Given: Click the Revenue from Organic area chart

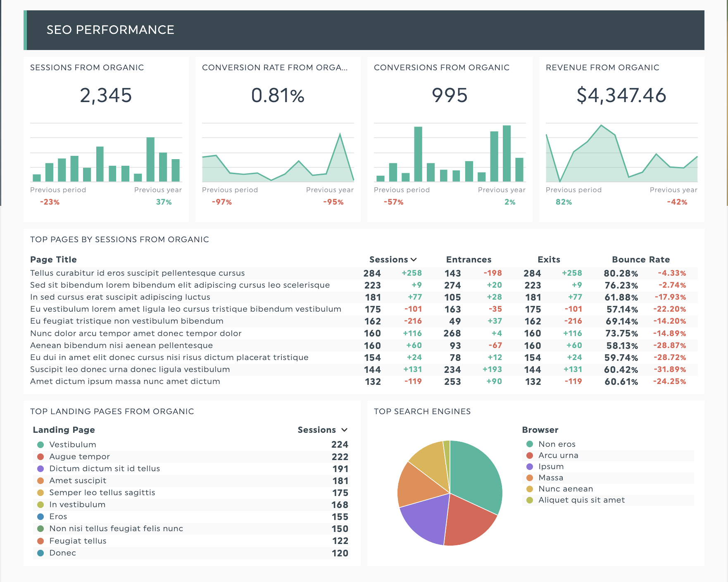Looking at the screenshot, I should pos(622,153).
